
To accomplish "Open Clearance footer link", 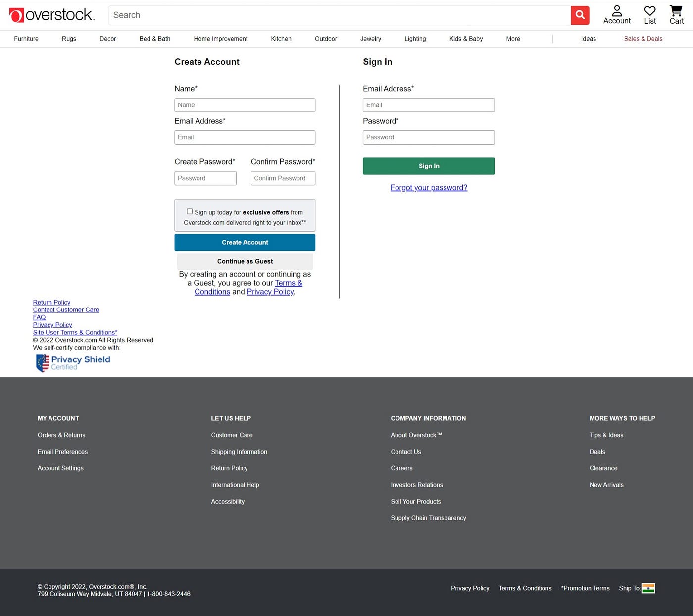I will [603, 468].
